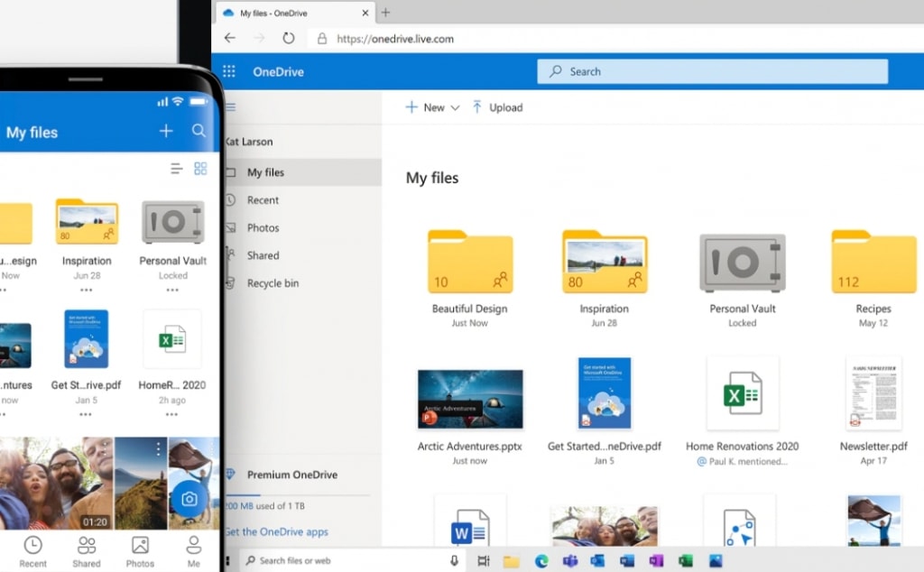
Task: Tap the blue camera button on phone
Action: click(x=189, y=499)
